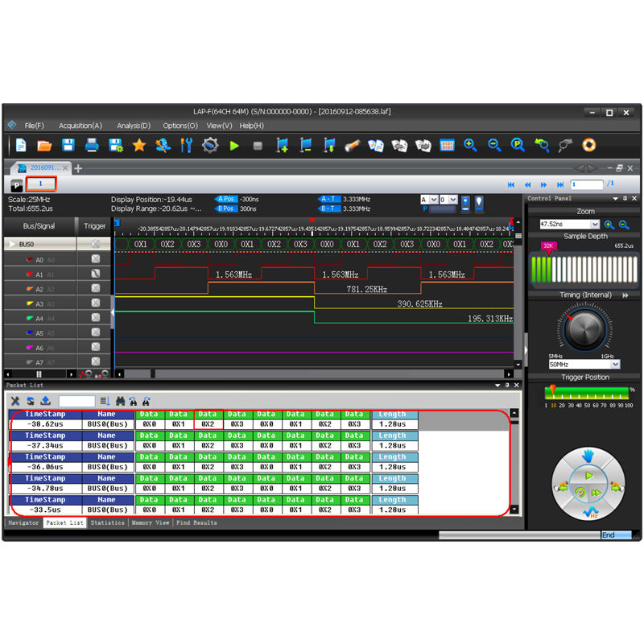Open the 50MHz sample rate dropdown
The width and height of the screenshot is (644, 644).
tap(615, 365)
